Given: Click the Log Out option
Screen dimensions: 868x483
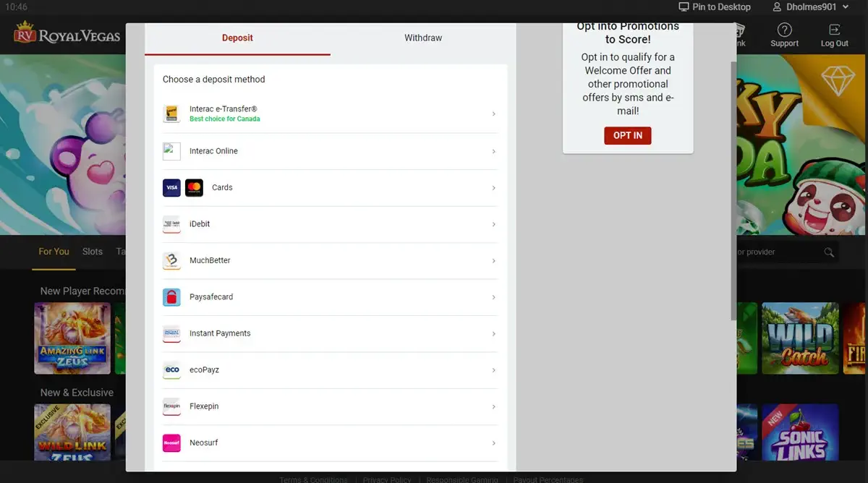Looking at the screenshot, I should point(834,33).
